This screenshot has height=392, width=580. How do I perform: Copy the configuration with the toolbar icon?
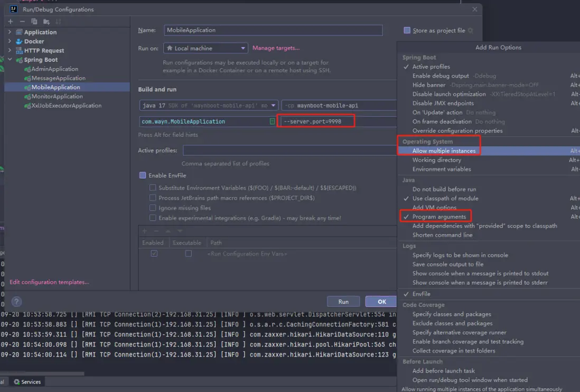[x=34, y=22]
